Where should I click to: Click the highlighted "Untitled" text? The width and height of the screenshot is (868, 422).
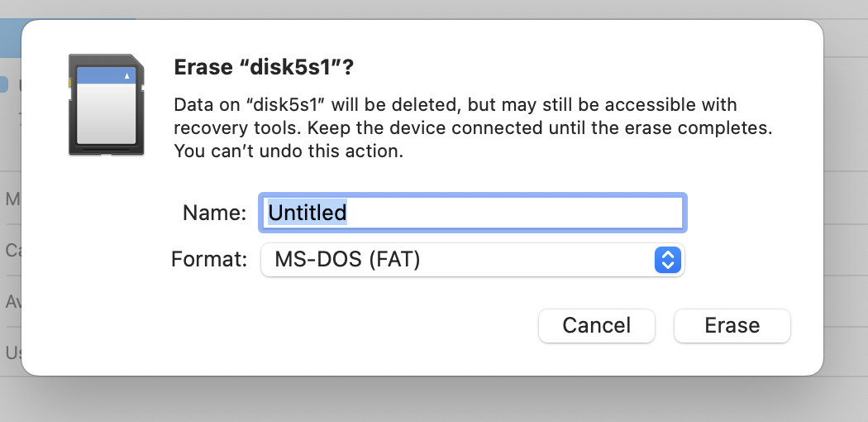pyautogui.click(x=308, y=213)
